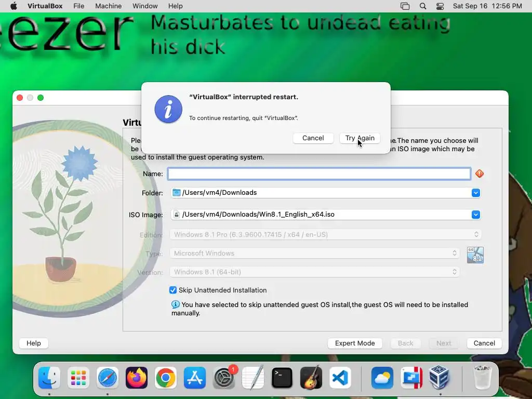The width and height of the screenshot is (532, 399).
Task: Open Terminal from the Dock
Action: [282, 378]
